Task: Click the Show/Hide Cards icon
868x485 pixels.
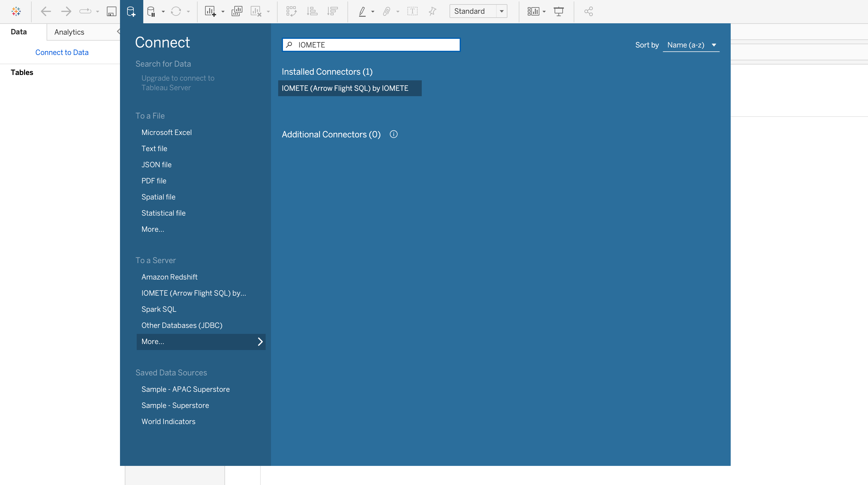Action: (533, 11)
